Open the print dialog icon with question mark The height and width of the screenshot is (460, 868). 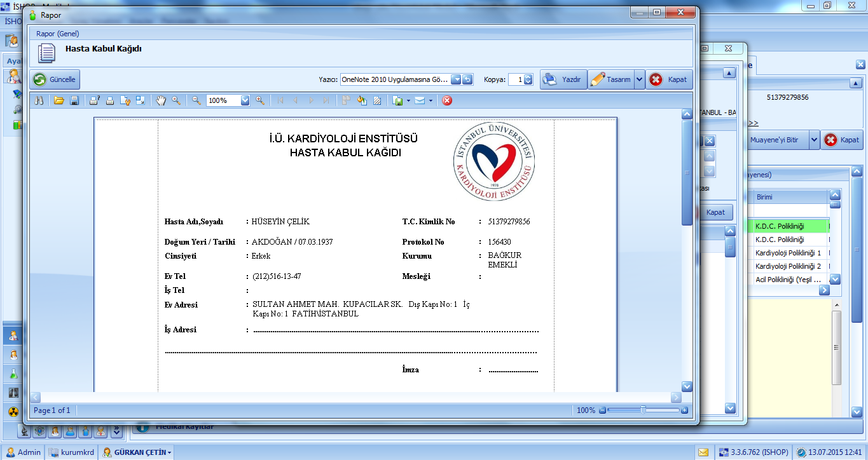pyautogui.click(x=94, y=100)
